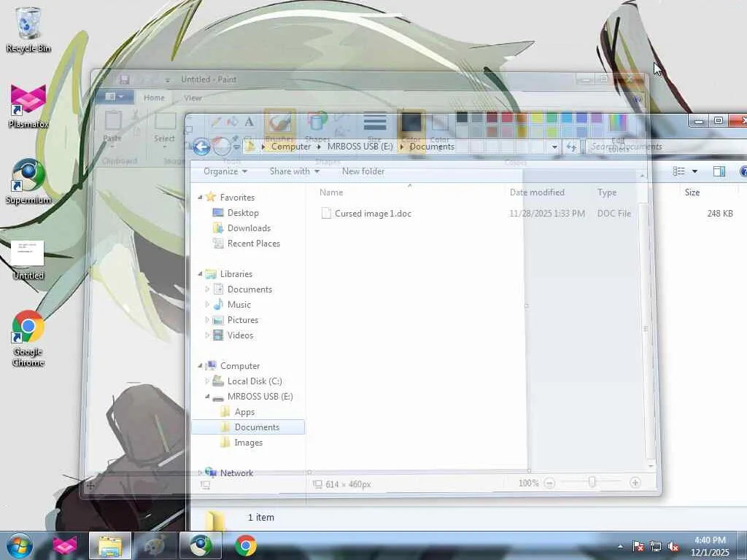Select the Recycle Bin desktop icon
This screenshot has height=560, width=747.
tap(28, 29)
